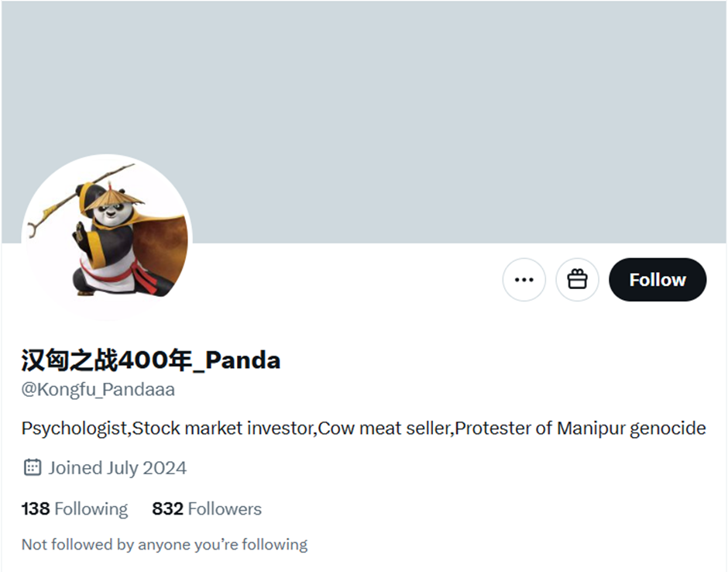The image size is (728, 572).
Task: Open the three-dot More options menu
Action: coord(524,280)
